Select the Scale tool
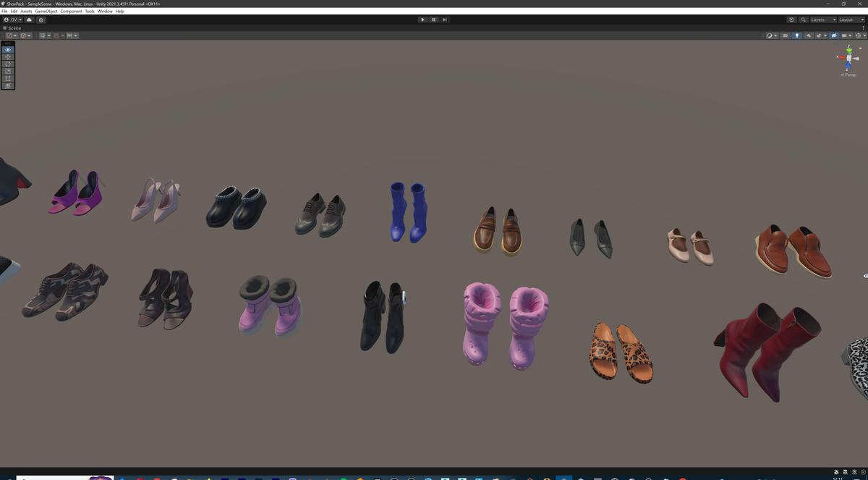 click(7, 70)
